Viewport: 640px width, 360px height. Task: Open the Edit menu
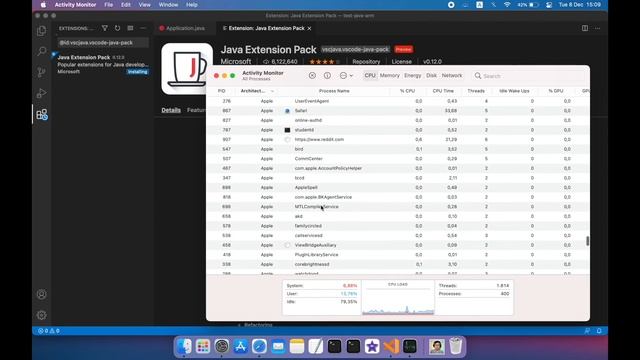[x=126, y=5]
